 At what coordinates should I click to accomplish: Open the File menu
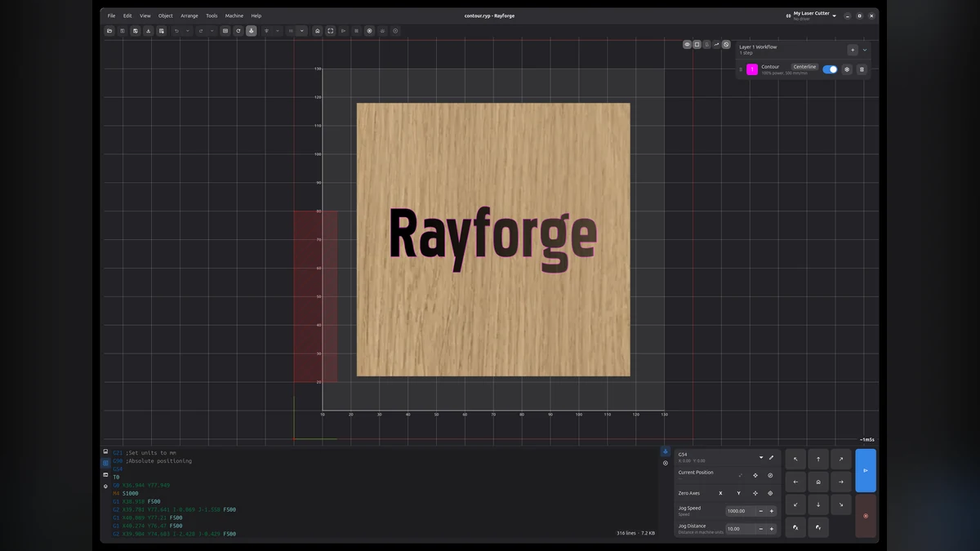[x=111, y=16]
